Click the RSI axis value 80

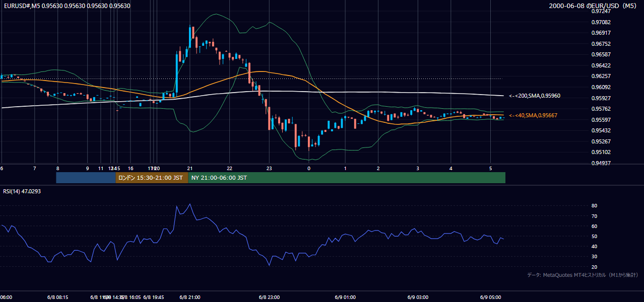594,206
